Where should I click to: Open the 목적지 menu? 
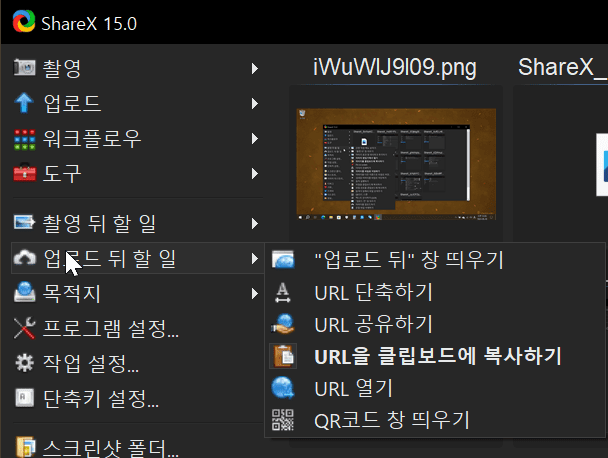pyautogui.click(x=137, y=293)
